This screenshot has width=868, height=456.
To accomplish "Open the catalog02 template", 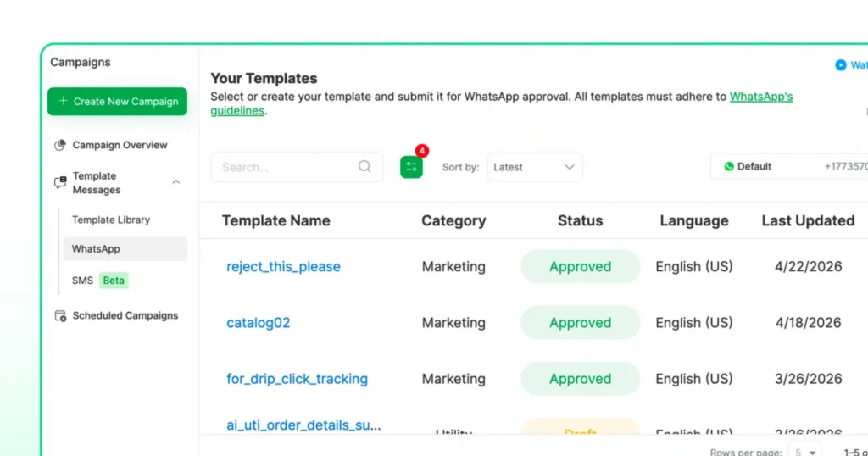I will (x=258, y=323).
